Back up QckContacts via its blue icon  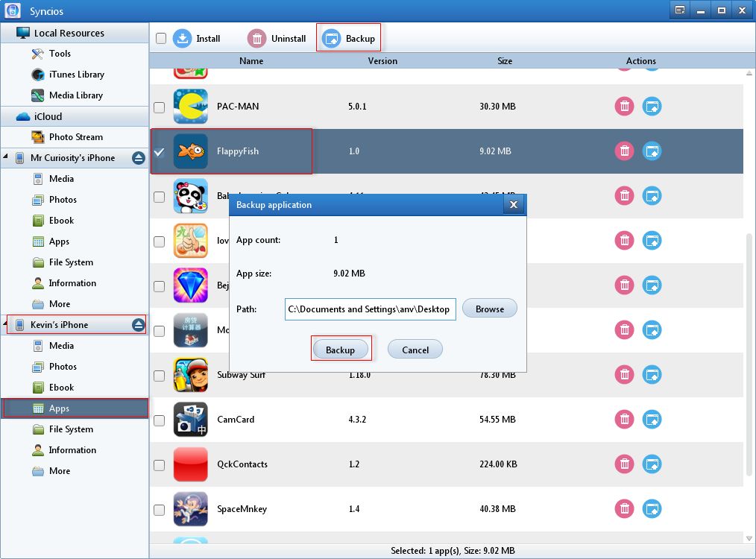click(x=652, y=464)
